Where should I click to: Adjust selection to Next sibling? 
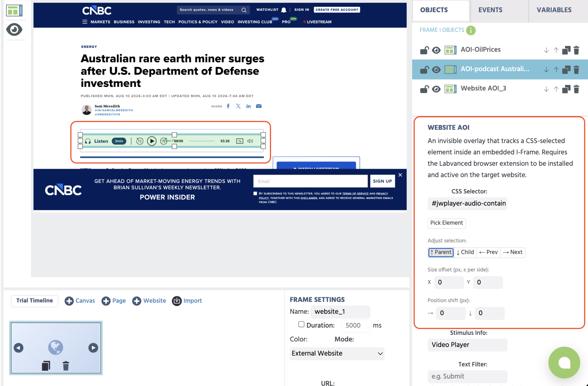tap(513, 252)
